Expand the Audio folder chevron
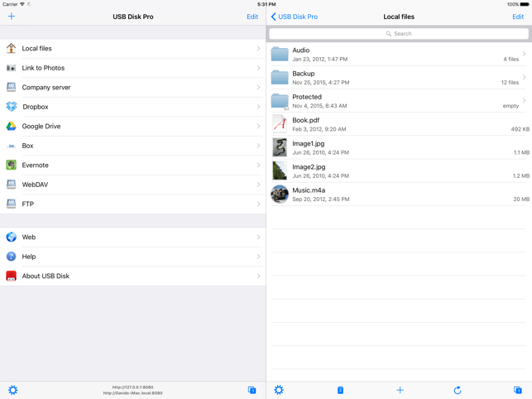The image size is (532, 399). [524, 54]
